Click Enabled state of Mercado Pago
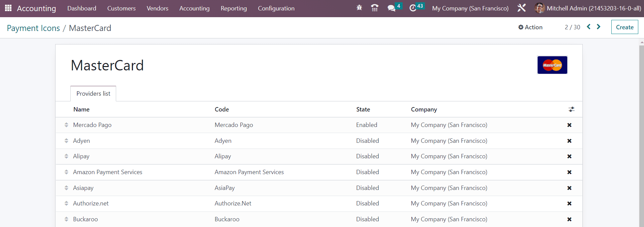This screenshot has width=644, height=227. tap(367, 125)
